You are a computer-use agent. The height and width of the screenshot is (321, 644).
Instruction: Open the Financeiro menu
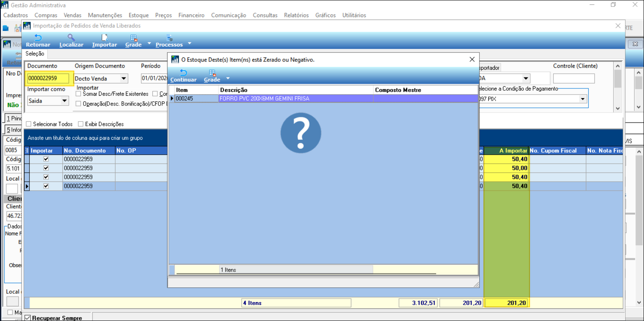point(191,15)
